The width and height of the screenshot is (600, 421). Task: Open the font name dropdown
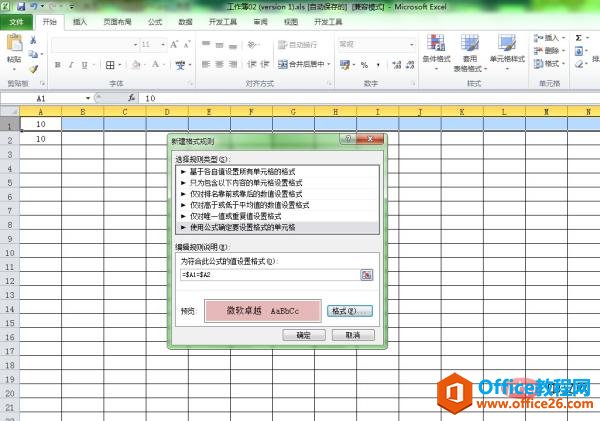pyautogui.click(x=135, y=45)
